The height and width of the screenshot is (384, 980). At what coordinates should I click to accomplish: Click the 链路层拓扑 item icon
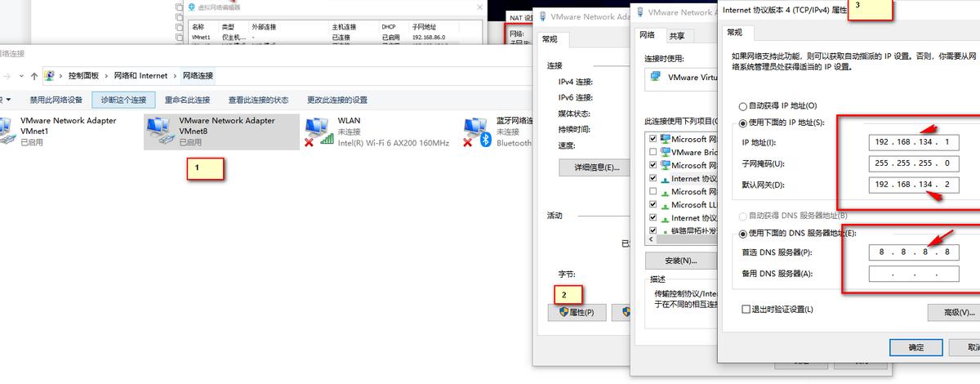(664, 230)
